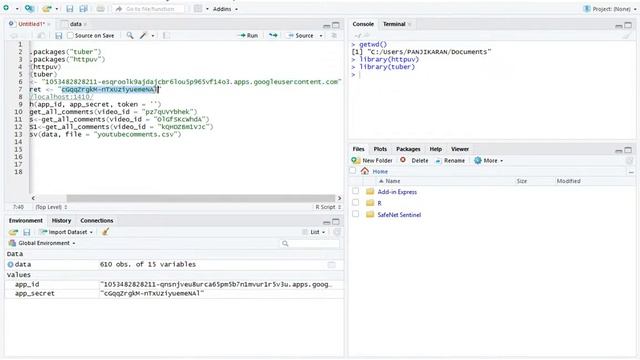The image size is (640, 360).
Task: Click the workspace panes grid icon
Action: click(x=198, y=9)
